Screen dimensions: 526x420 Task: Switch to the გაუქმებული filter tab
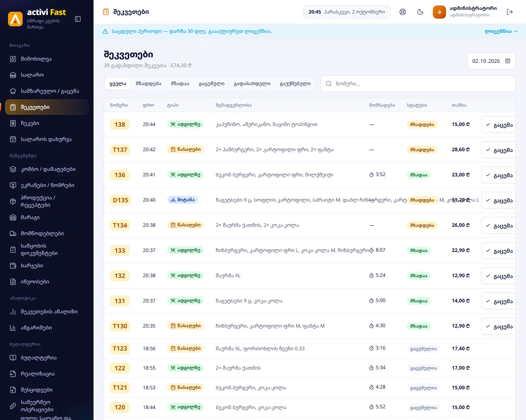(295, 84)
